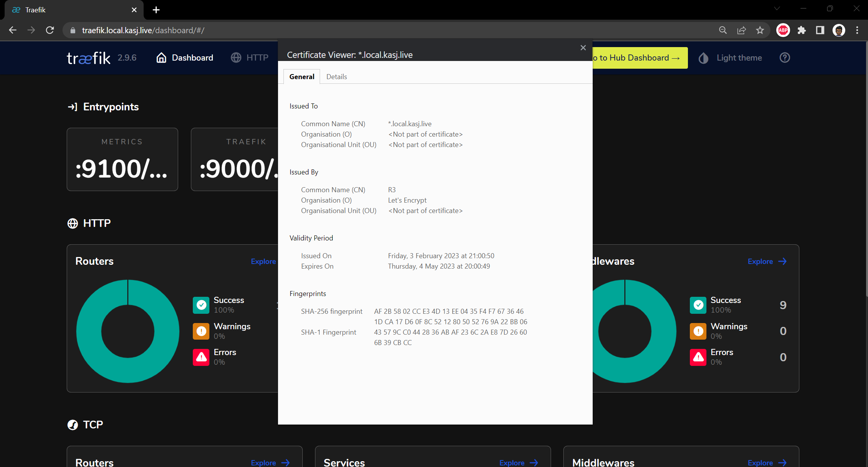Switch to the Details certificate tab

[x=336, y=77]
